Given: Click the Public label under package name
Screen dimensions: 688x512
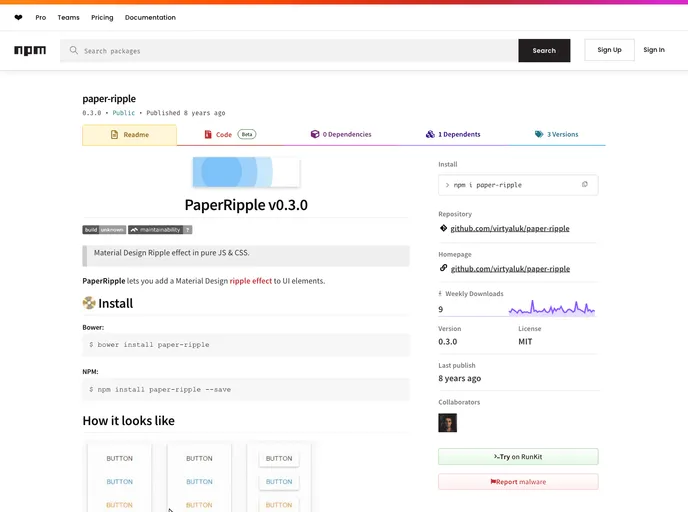Looking at the screenshot, I should (x=124, y=113).
